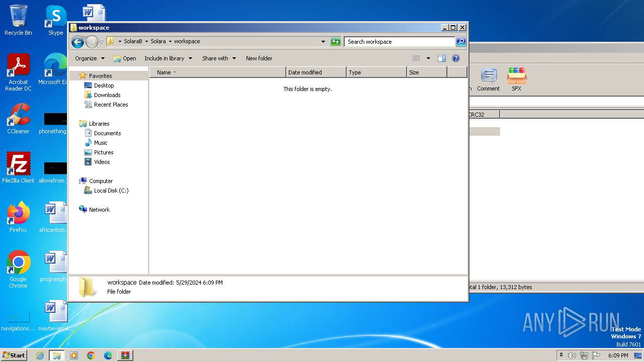
Task: Open Internet Explorer from the taskbar
Action: point(40,355)
